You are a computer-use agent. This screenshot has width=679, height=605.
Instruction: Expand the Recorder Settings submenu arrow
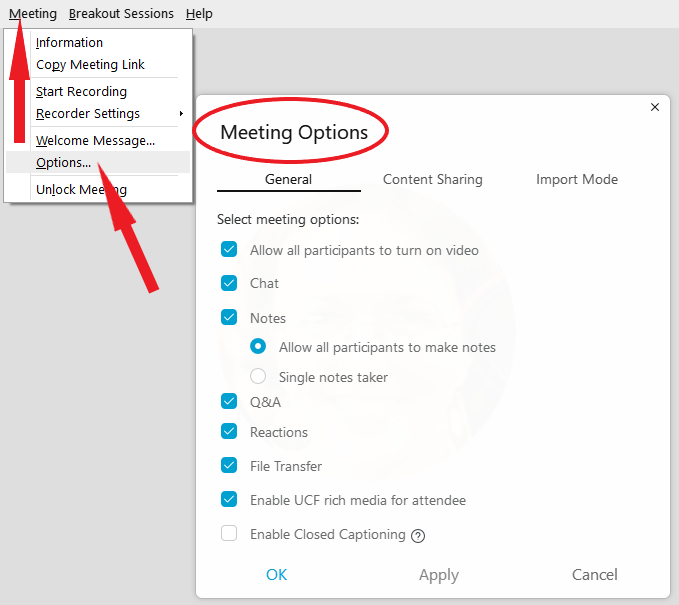(x=181, y=113)
